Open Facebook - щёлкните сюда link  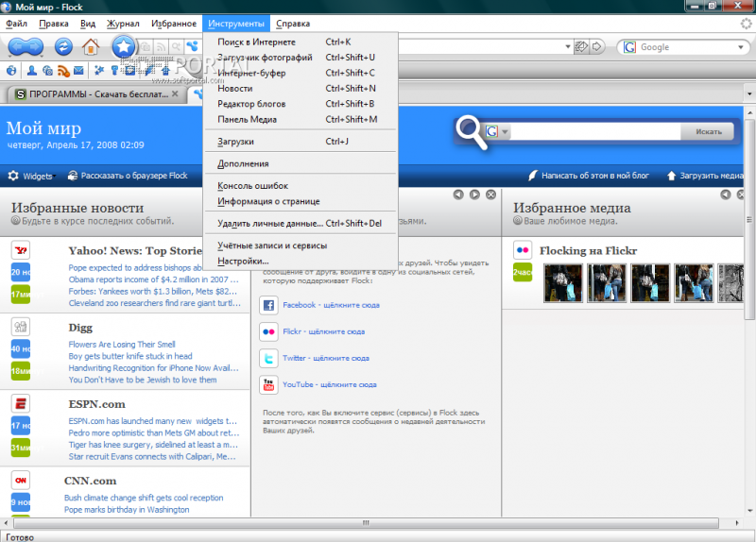[331, 305]
